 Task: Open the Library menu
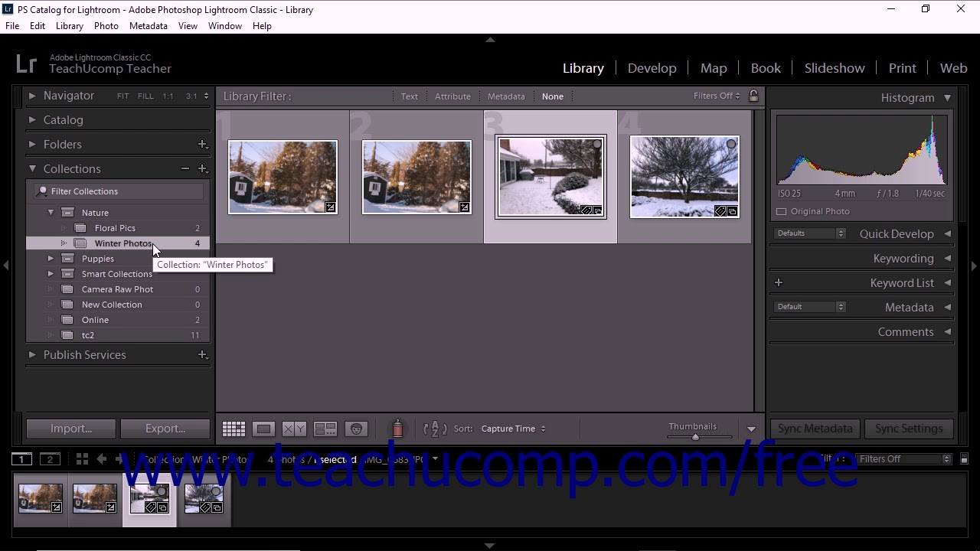click(69, 26)
